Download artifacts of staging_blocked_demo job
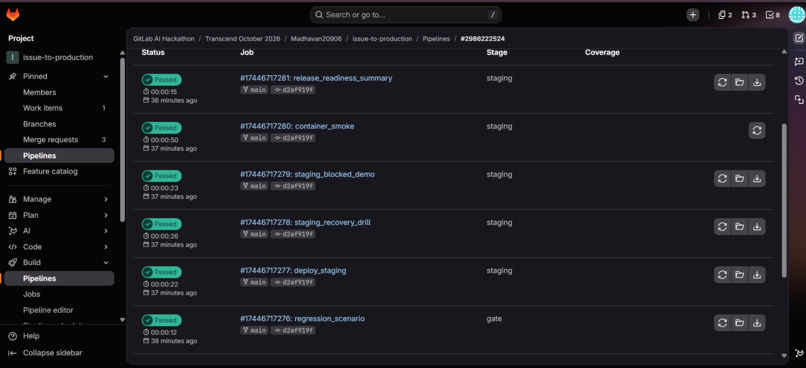This screenshot has height=368, width=806. click(x=757, y=178)
